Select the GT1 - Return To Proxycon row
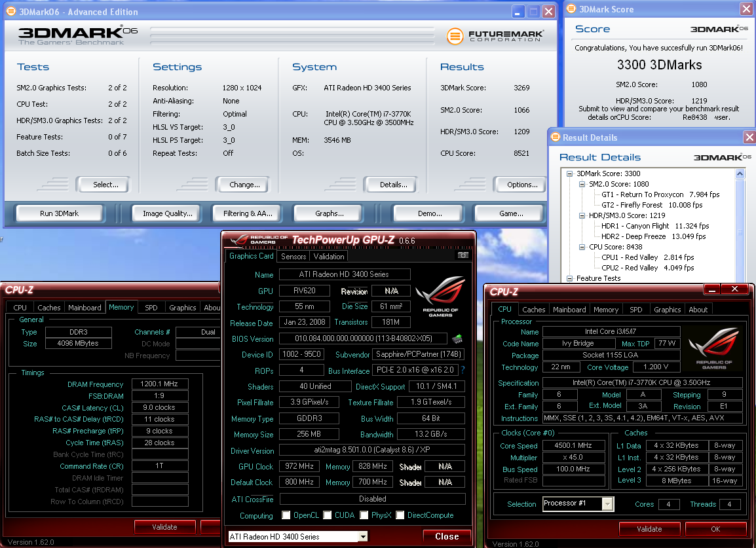The height and width of the screenshot is (548, 756). (x=660, y=194)
